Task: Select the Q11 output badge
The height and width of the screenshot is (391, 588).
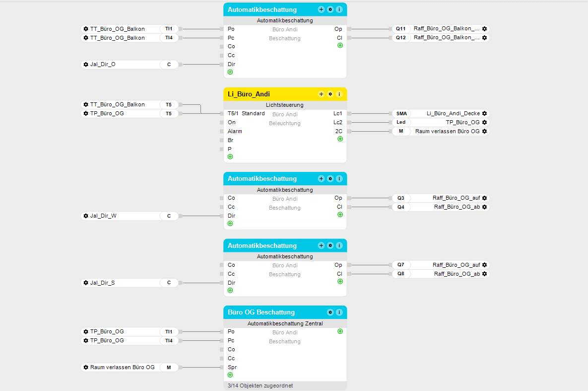Action: pyautogui.click(x=401, y=29)
